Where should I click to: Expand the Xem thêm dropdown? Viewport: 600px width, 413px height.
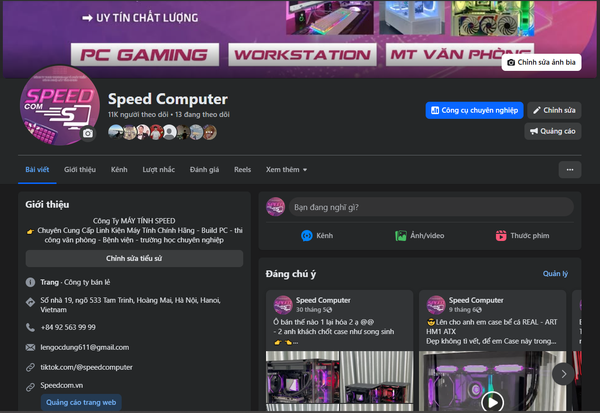[286, 170]
